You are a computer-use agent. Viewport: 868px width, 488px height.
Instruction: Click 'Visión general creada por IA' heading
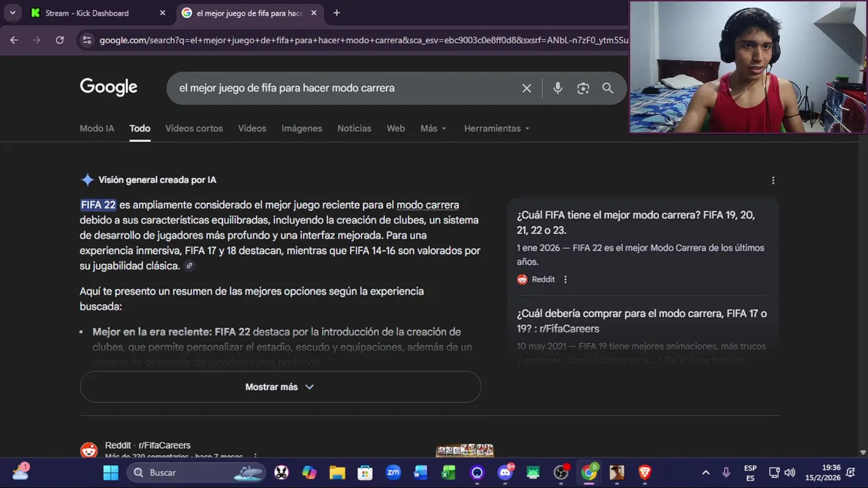tap(157, 180)
